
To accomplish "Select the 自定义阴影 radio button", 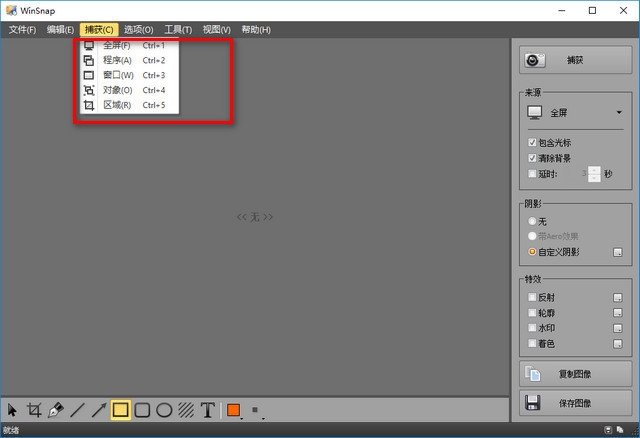I will 532,252.
